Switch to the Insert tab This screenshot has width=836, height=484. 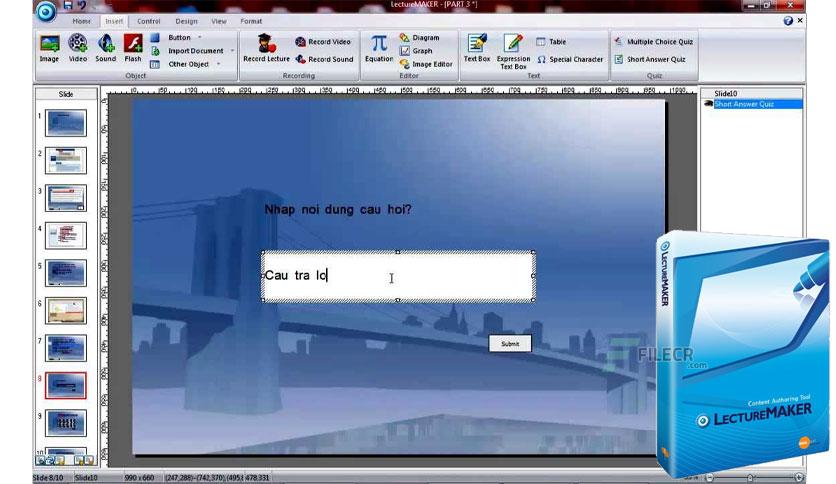click(114, 21)
